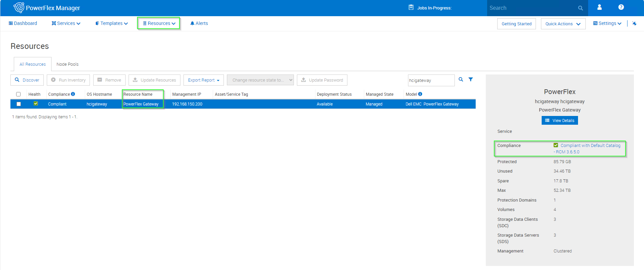Click the filter funnel icon
The width and height of the screenshot is (644, 270).
coord(471,80)
